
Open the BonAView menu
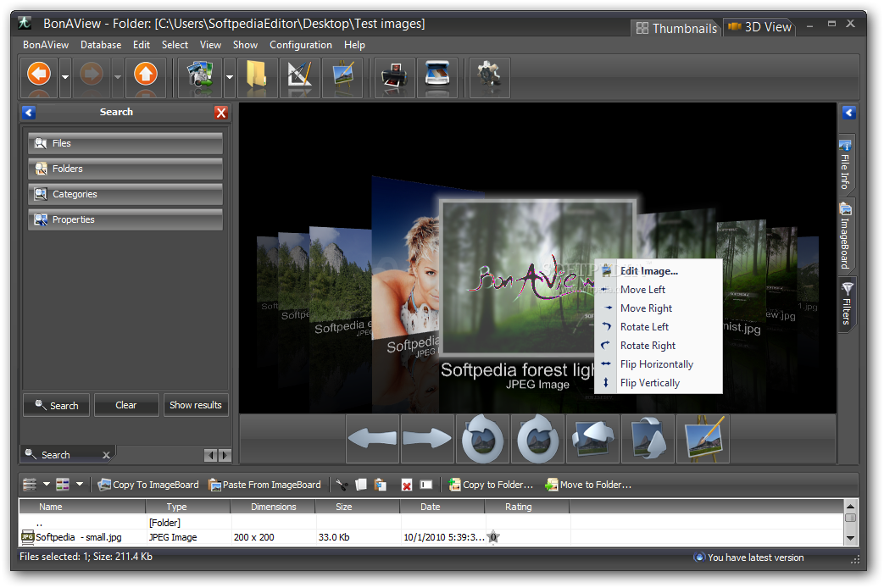46,45
